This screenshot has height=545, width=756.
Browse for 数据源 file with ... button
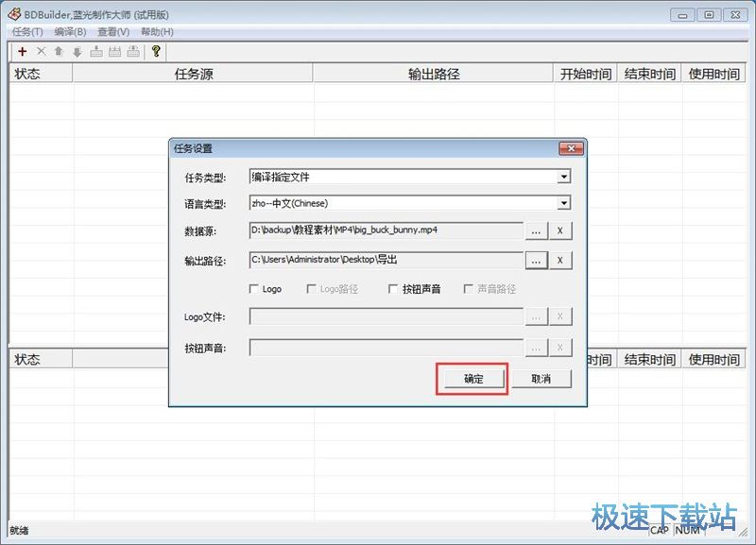click(536, 230)
